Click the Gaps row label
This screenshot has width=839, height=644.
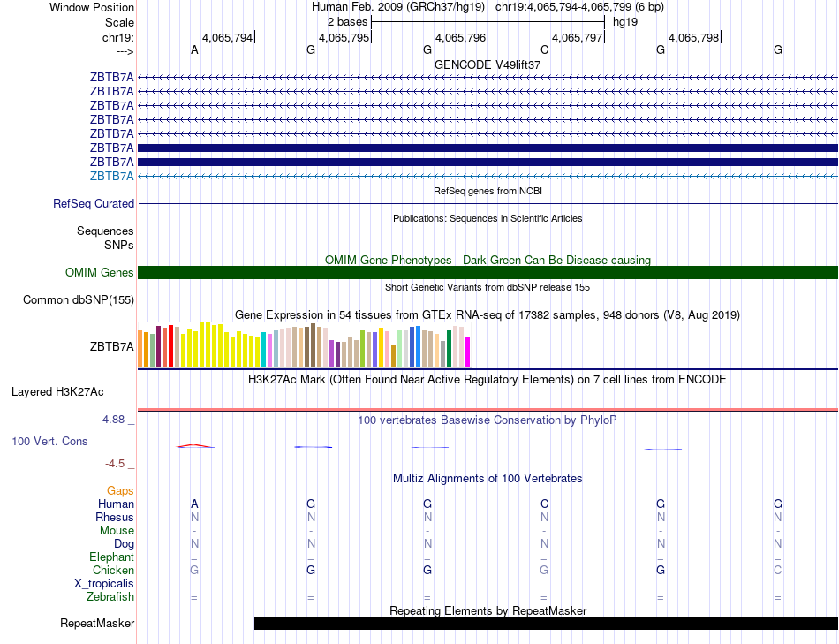[120, 490]
